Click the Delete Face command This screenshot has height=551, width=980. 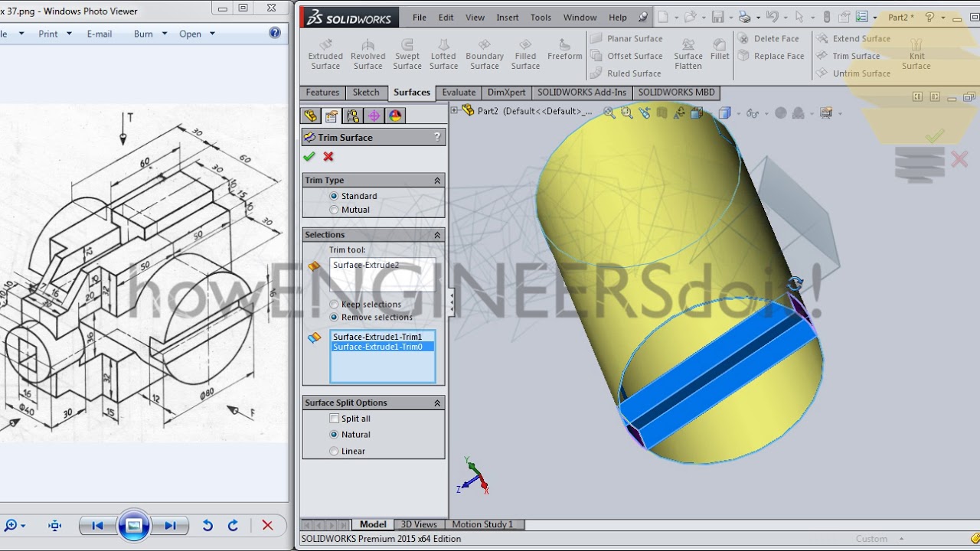click(x=769, y=38)
